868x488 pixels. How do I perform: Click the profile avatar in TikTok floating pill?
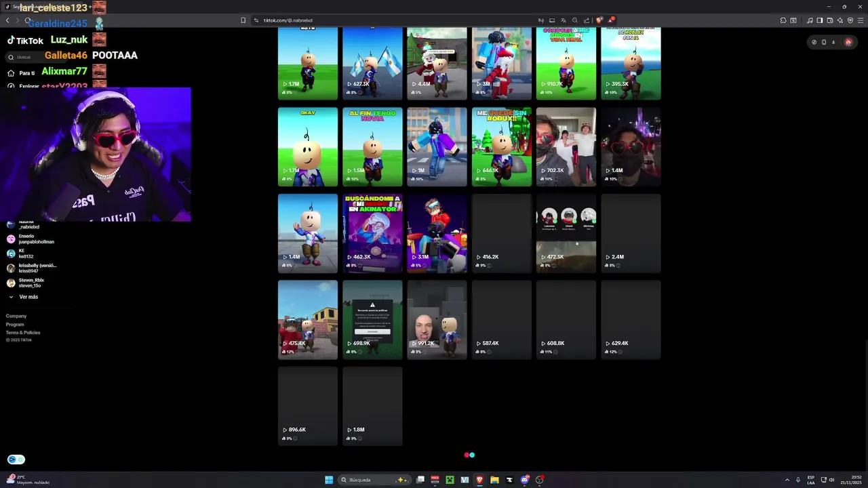coord(848,42)
